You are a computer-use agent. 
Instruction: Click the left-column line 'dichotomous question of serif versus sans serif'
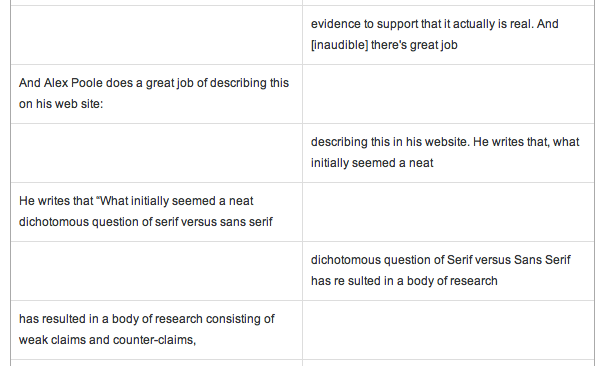(146, 222)
